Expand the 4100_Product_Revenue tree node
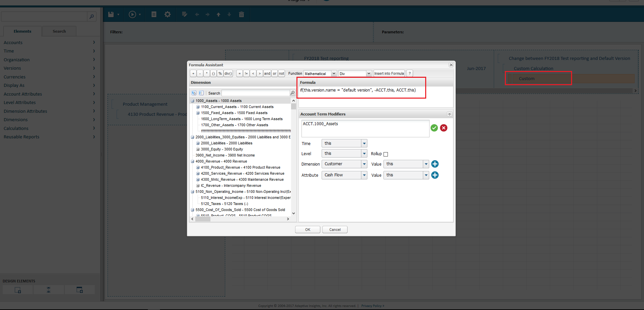The height and width of the screenshot is (310, 644). tap(198, 167)
